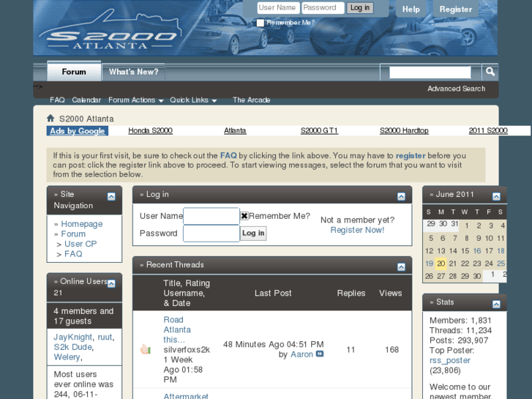The image size is (532, 399).
Task: Open FAQ link in Site Navigation
Action: (73, 253)
